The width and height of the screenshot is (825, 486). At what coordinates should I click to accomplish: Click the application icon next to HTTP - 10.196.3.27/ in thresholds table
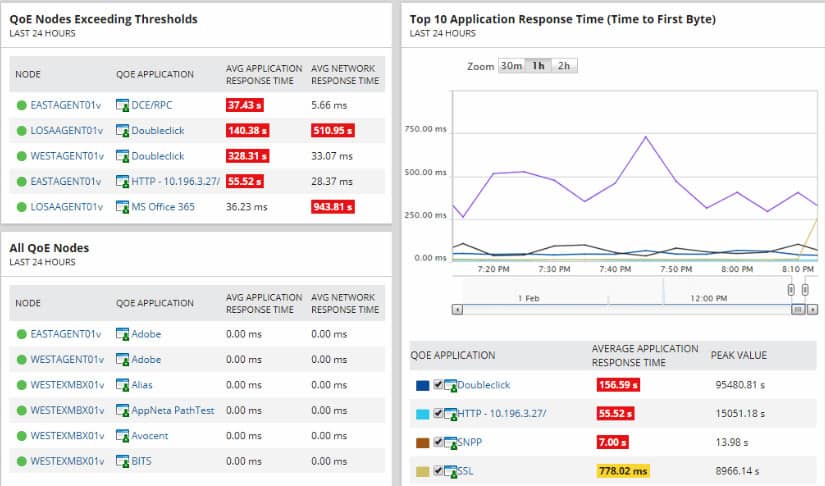122,181
